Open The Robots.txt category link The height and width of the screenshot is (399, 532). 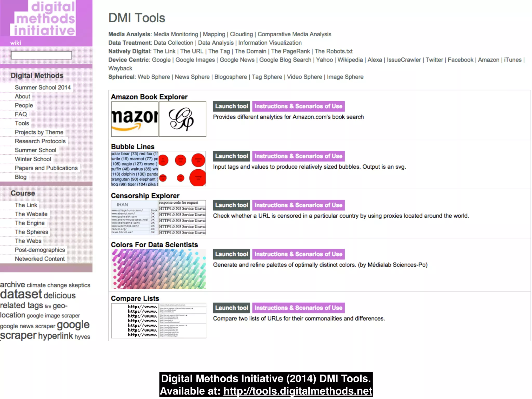click(x=334, y=51)
